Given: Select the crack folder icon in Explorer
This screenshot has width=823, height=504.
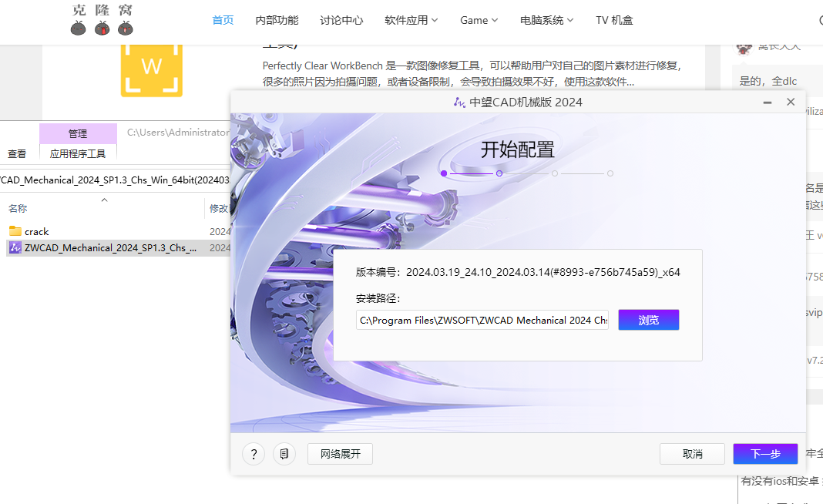Looking at the screenshot, I should tap(15, 231).
